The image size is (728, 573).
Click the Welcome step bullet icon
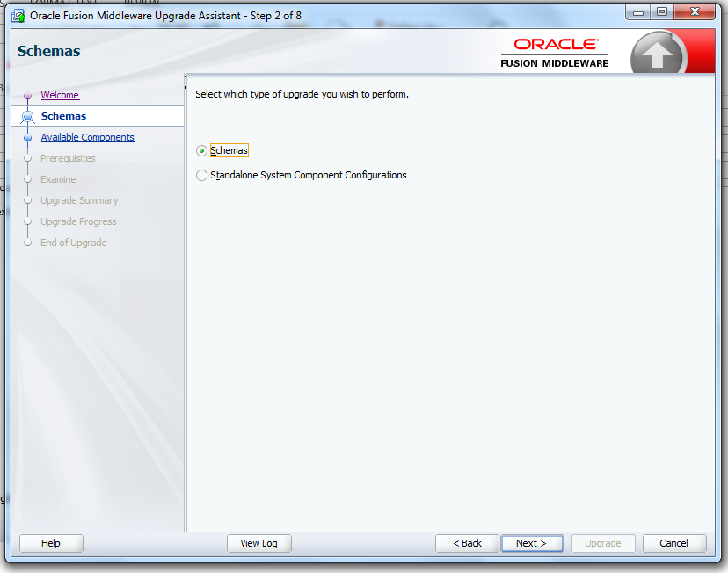tap(27, 96)
